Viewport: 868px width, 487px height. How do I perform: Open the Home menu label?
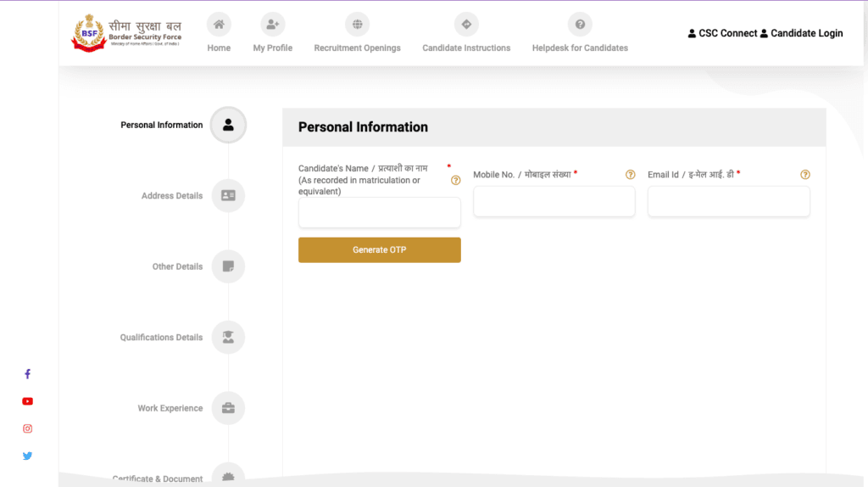(x=220, y=48)
